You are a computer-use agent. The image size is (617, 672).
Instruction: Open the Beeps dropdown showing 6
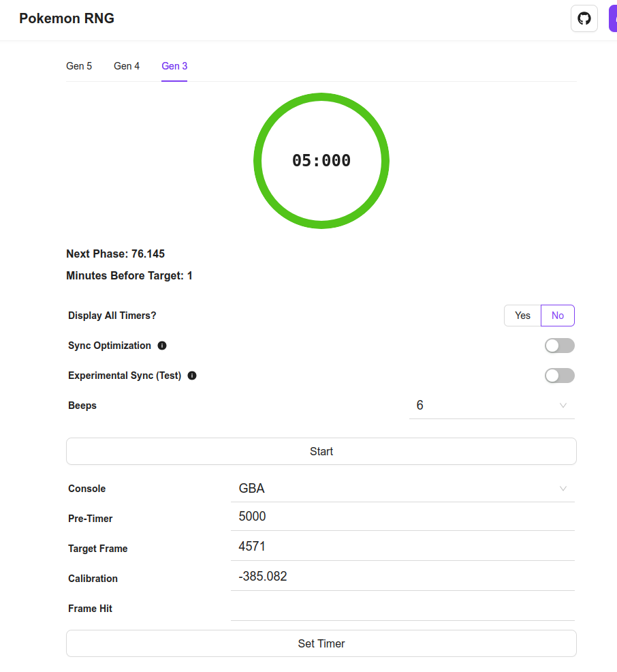(x=492, y=406)
